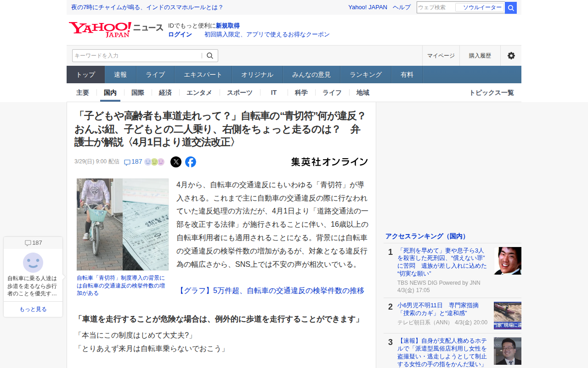Open the 集英社オンライン publisher logo
This screenshot has height=368, width=588.
(329, 162)
